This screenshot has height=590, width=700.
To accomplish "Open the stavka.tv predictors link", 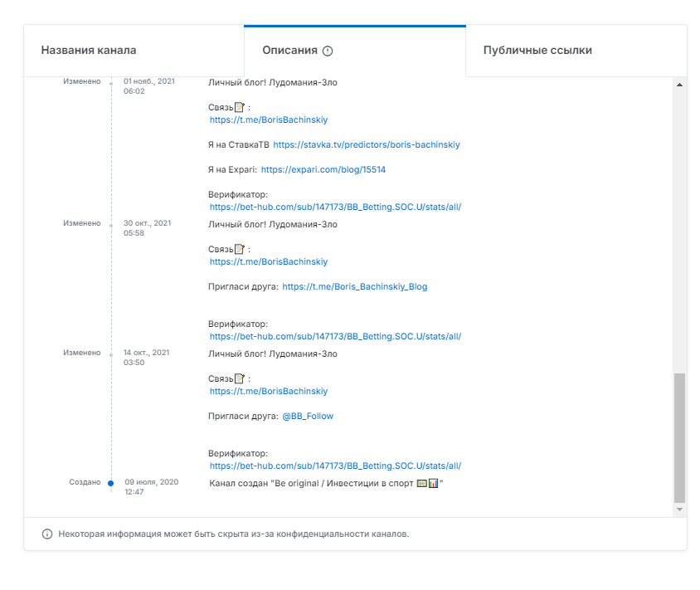I will pos(366,144).
